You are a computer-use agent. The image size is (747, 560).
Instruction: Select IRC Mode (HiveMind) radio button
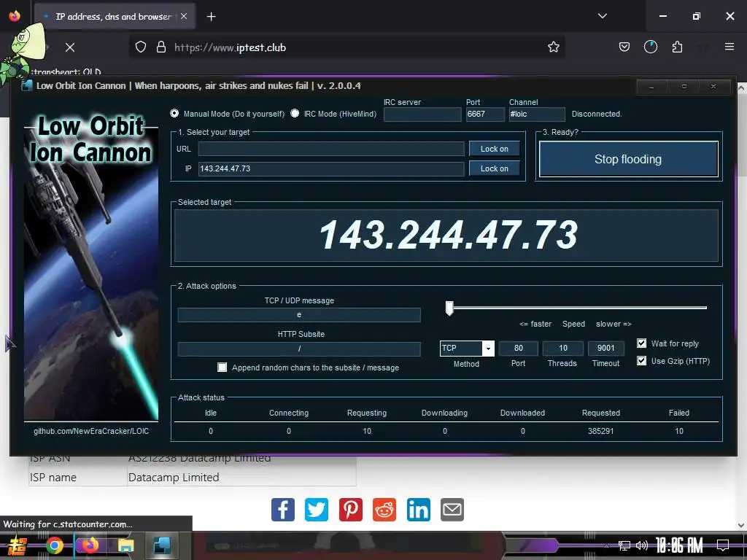[295, 113]
